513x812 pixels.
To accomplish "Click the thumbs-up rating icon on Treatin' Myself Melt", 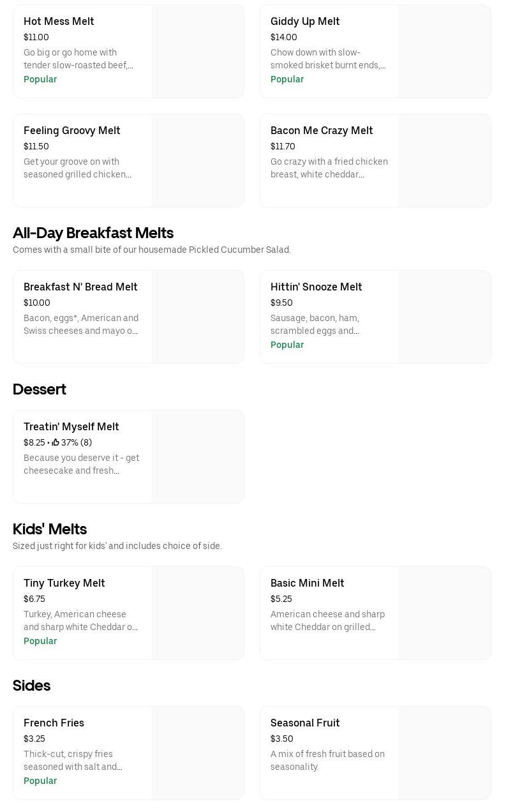I will pyautogui.click(x=56, y=442).
